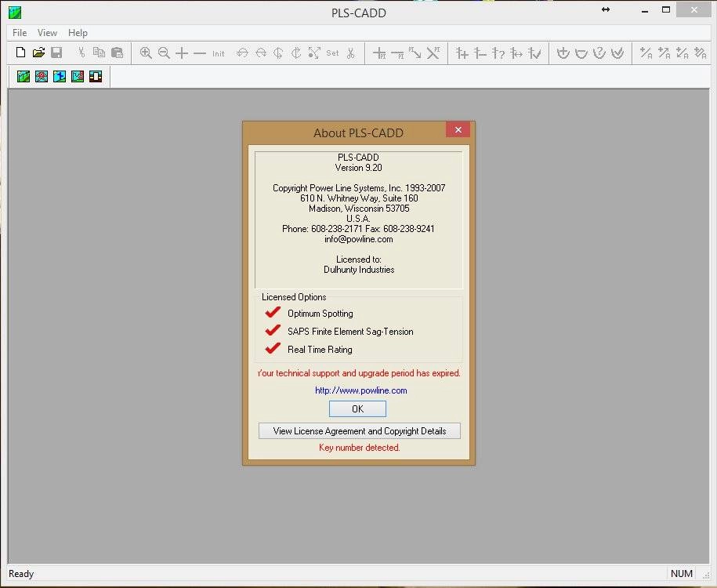Close the About PLS-CADD dialog
Viewport: 717px width, 588px height.
(x=458, y=130)
